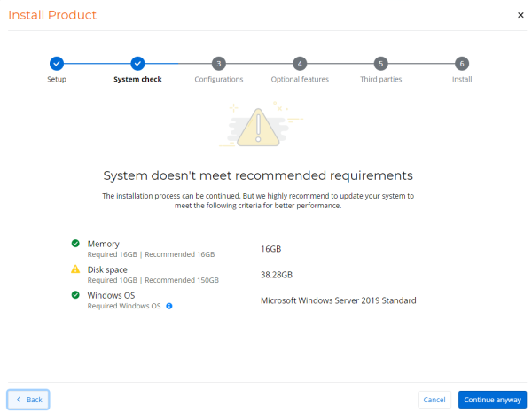
Task: Click the large yellow warning triangle
Action: [257, 128]
